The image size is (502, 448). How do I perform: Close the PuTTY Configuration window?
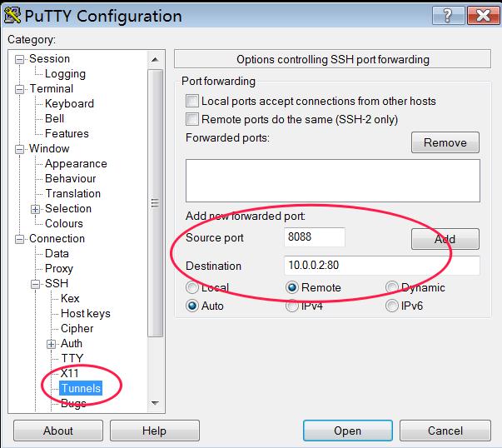[x=483, y=15]
